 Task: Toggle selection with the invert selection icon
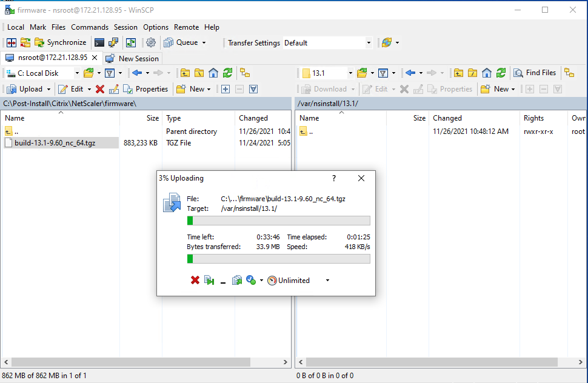253,88
